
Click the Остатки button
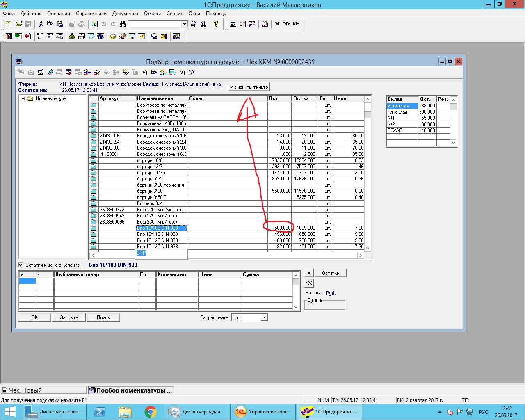click(330, 273)
